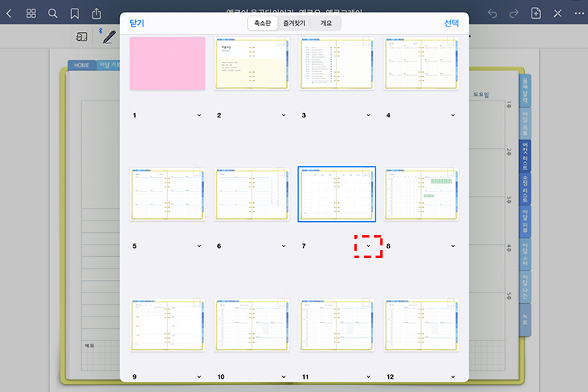Open the 올해 달력 side tab
Screen dimensions: 588x392
(525, 90)
